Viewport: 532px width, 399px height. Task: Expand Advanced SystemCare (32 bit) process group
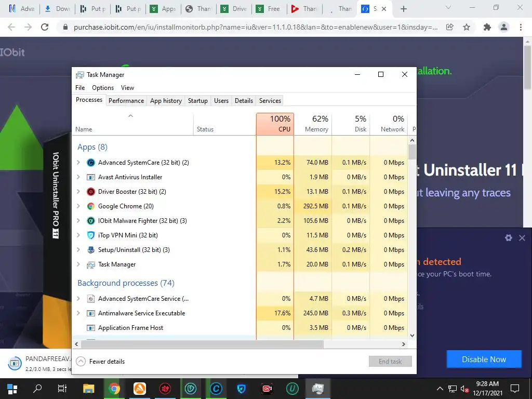point(78,163)
